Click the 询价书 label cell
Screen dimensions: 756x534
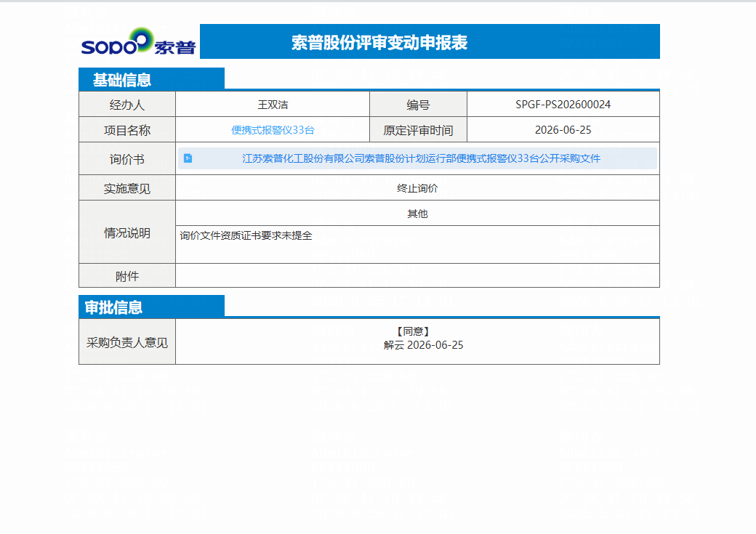[126, 158]
